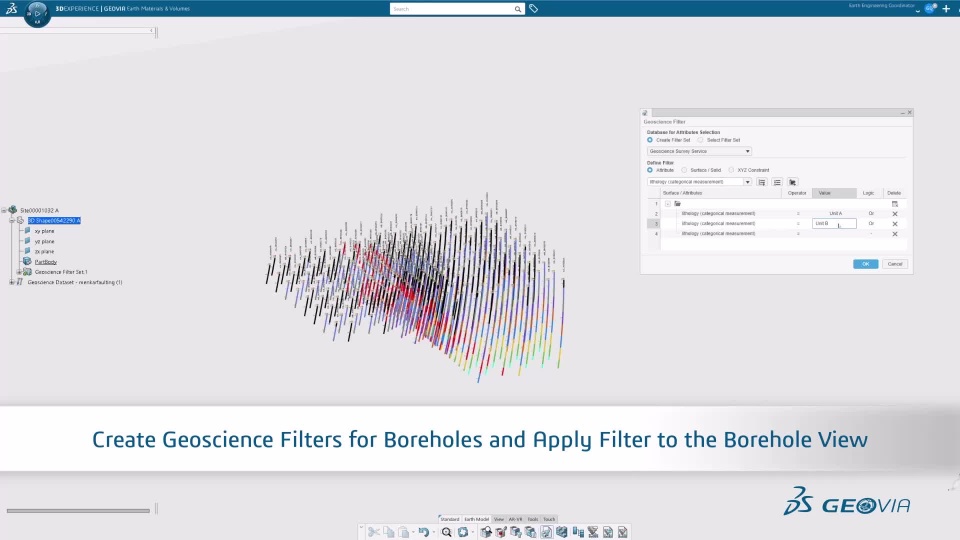Click the blue database columns toolbar icon
Image resolution: width=960 pixels, height=540 pixels.
tap(577, 532)
